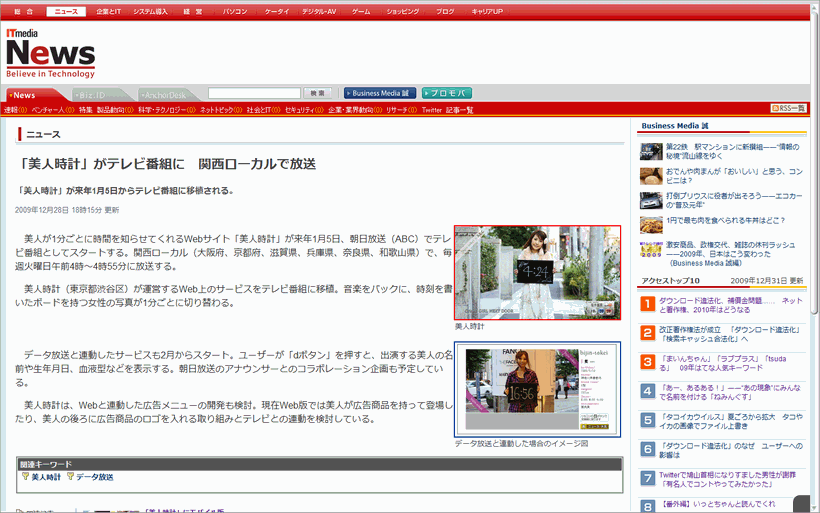Open ネットトピック in the sub-navigation
Viewport: 820px width, 513px height.
tap(221, 110)
